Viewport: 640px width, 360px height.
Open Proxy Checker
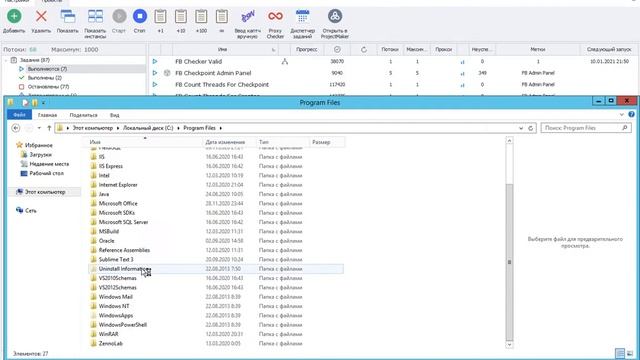tap(275, 16)
